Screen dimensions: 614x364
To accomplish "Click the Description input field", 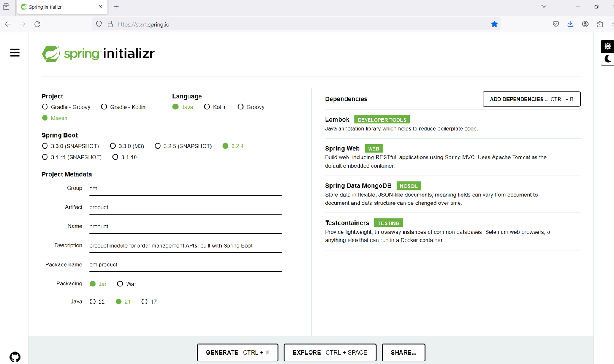I will pyautogui.click(x=185, y=246).
